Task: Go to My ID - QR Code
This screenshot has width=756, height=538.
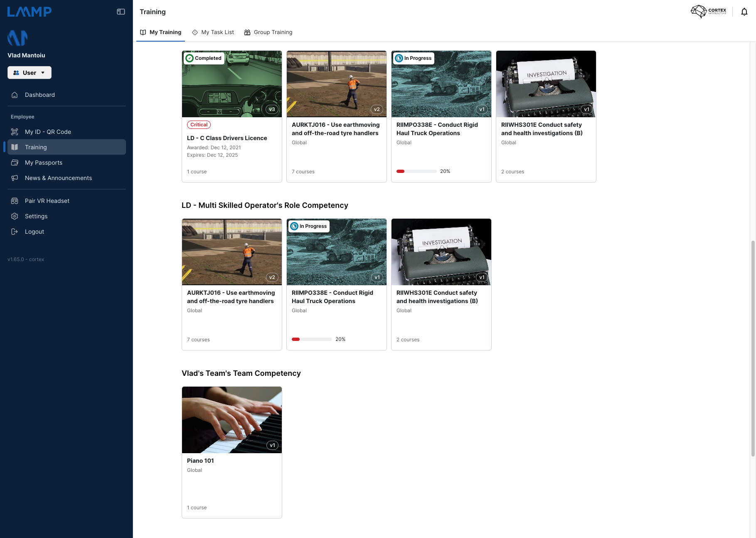Action: pos(66,132)
